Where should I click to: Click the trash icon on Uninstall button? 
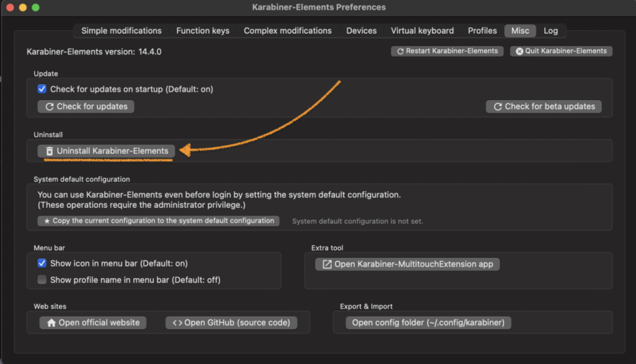coord(49,151)
